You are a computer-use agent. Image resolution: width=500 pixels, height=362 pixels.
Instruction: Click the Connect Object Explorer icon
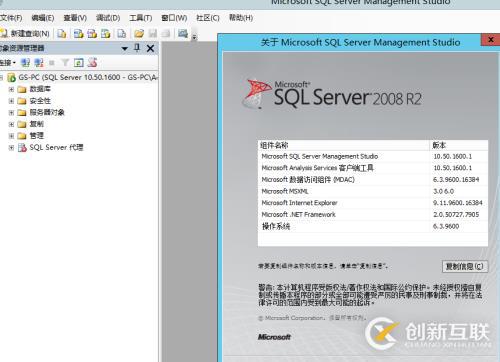(x=25, y=62)
